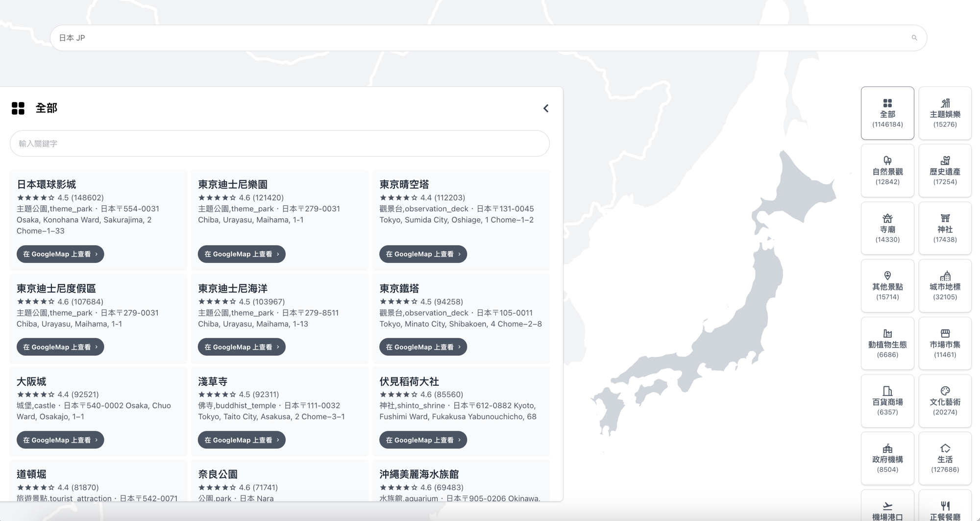Click the 東京迪士尼樂園 card title
This screenshot has width=980, height=521.
tap(233, 184)
